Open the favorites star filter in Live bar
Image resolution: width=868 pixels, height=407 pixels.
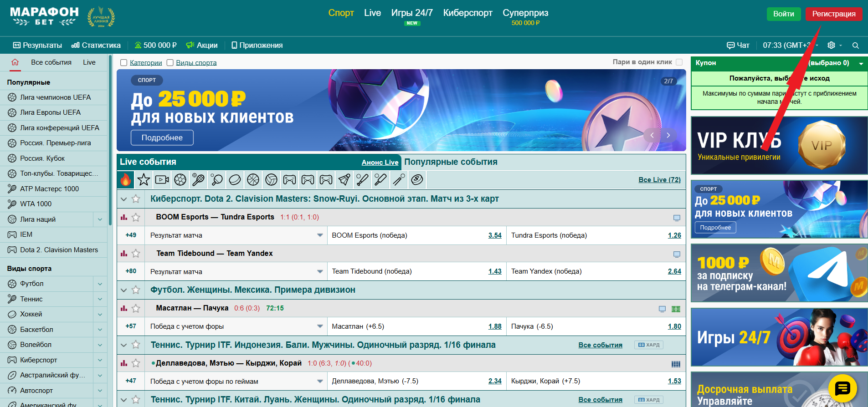(x=144, y=180)
